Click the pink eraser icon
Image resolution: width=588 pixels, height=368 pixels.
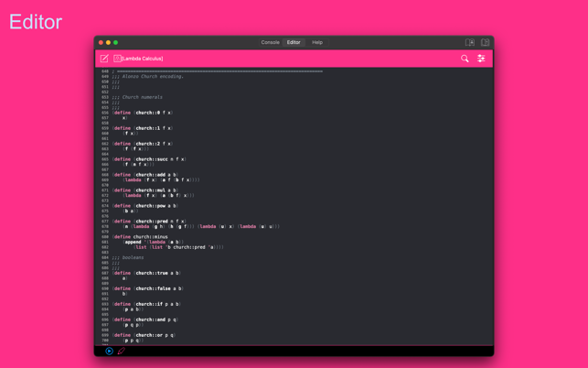coord(121,351)
